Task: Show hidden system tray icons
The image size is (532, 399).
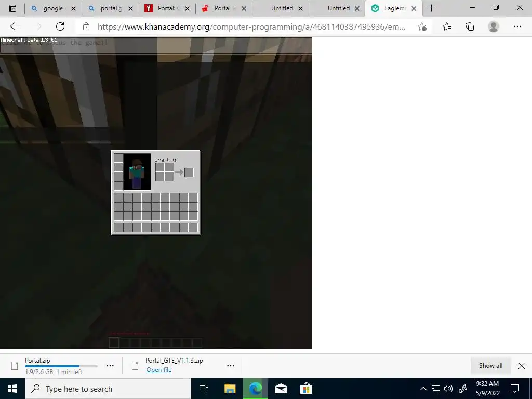Action: point(423,389)
